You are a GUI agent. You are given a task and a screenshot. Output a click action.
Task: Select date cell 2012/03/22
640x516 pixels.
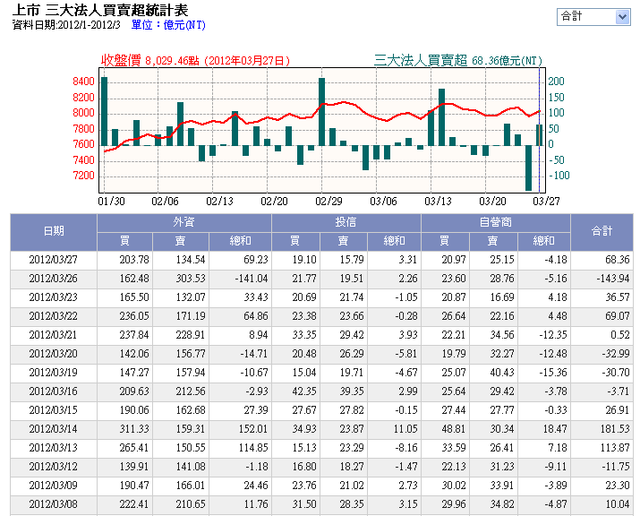[53, 316]
